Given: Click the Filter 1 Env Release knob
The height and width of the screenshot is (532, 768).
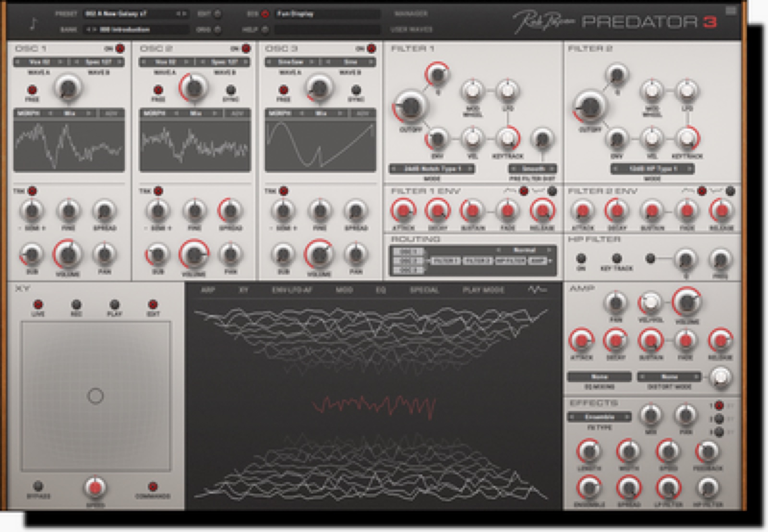Looking at the screenshot, I should [x=542, y=210].
